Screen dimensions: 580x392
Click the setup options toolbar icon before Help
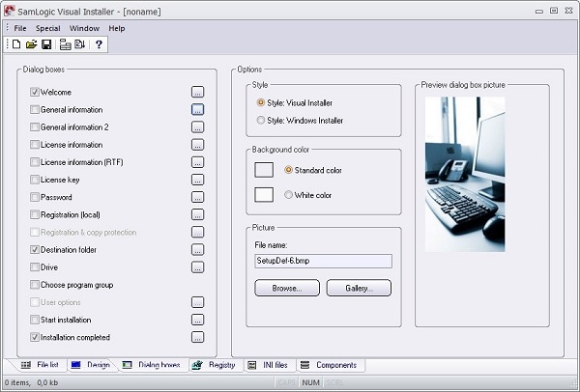[80, 44]
